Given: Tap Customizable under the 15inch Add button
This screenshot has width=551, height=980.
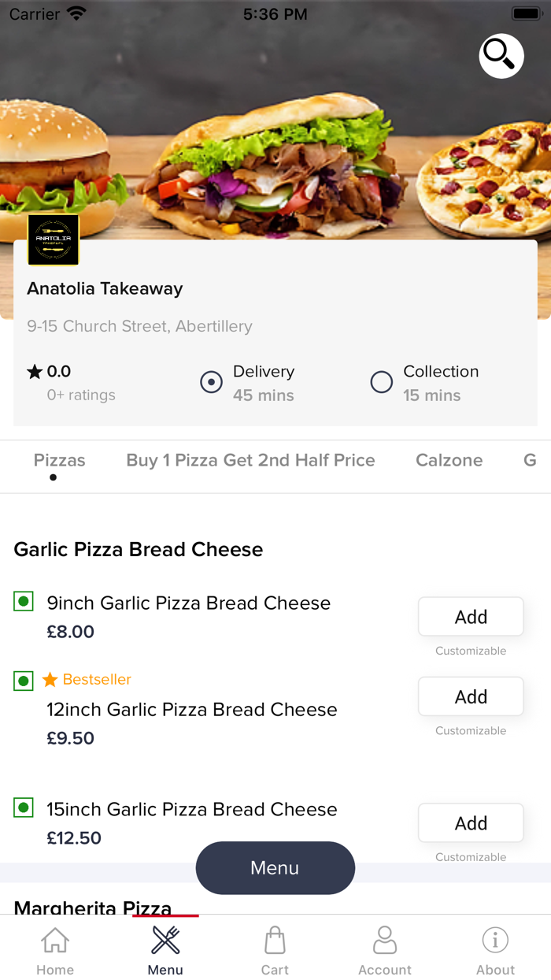Looking at the screenshot, I should [x=470, y=856].
